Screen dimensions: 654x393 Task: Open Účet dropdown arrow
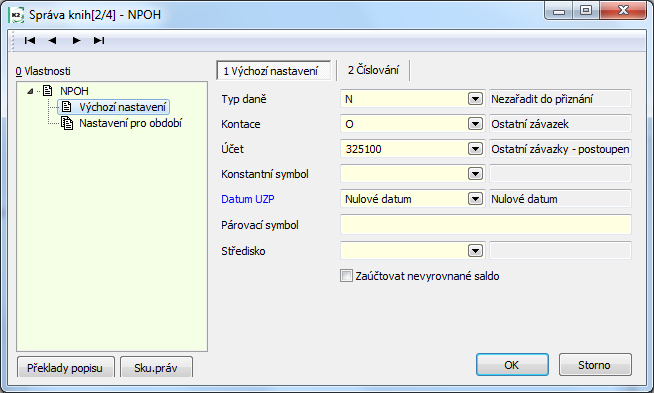475,149
